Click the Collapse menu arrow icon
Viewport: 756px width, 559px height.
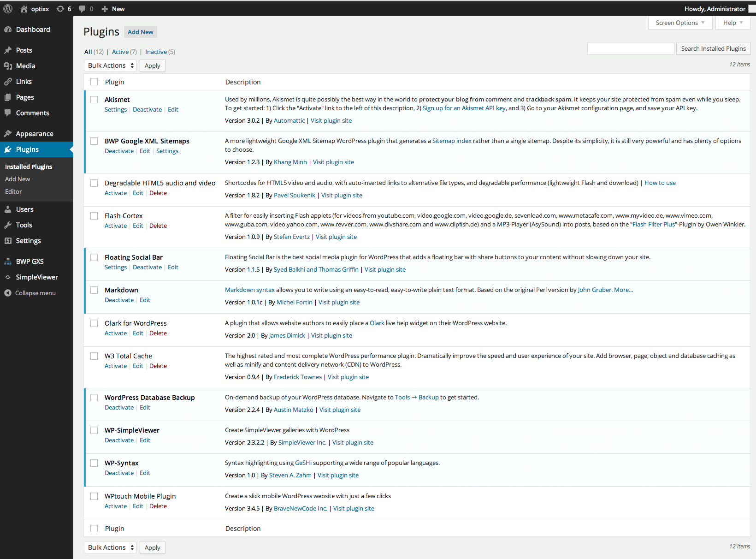pyautogui.click(x=8, y=293)
